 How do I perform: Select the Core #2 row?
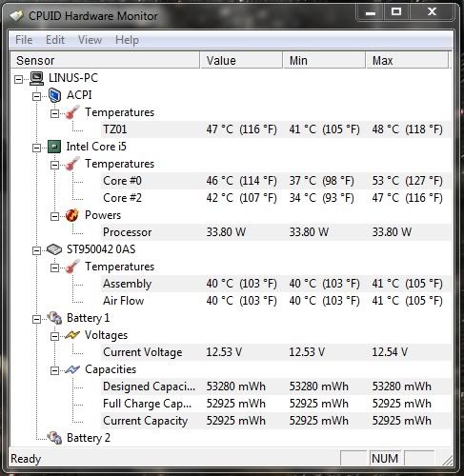point(275,198)
